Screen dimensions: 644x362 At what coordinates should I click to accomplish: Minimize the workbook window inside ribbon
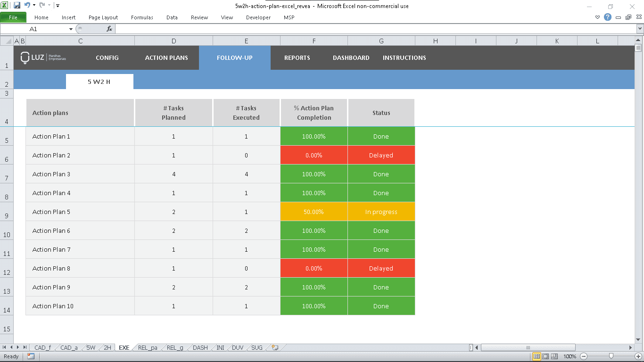(x=618, y=17)
